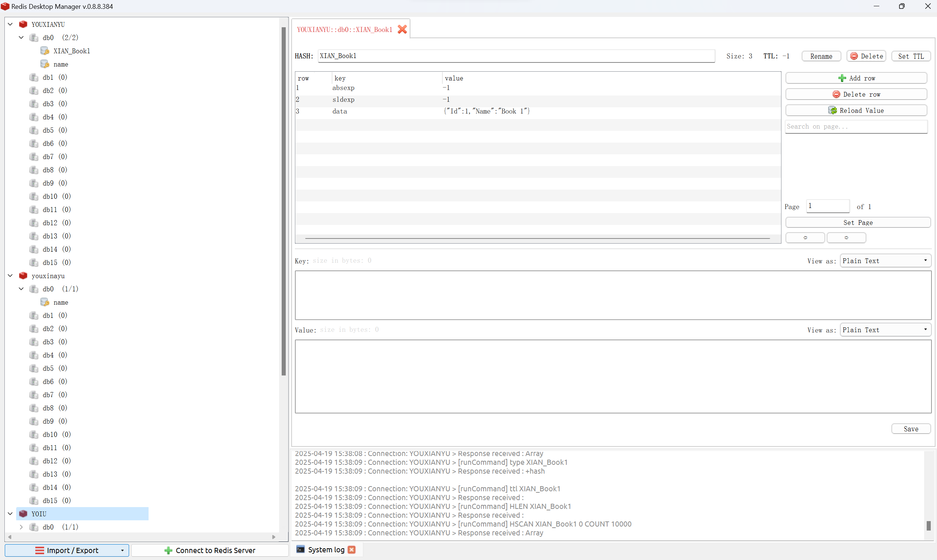Click the YOIU connection server icon
This screenshot has height=560, width=937.
pos(23,514)
